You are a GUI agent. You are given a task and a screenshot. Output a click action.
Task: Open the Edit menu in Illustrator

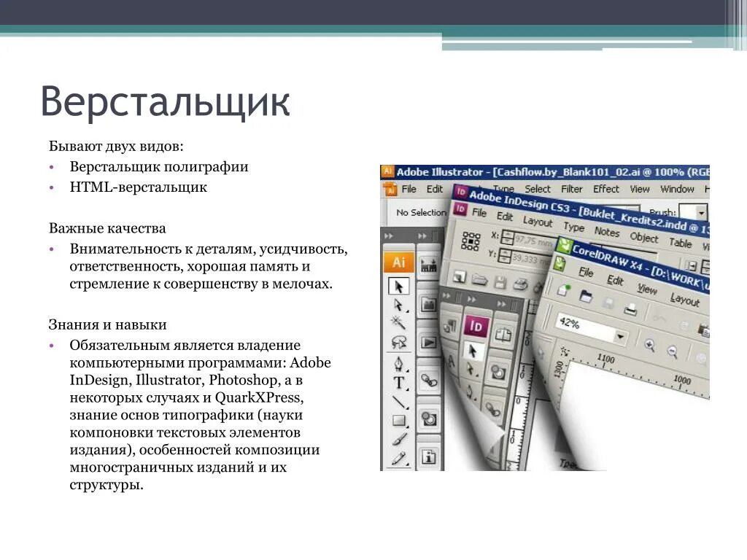pyautogui.click(x=435, y=189)
